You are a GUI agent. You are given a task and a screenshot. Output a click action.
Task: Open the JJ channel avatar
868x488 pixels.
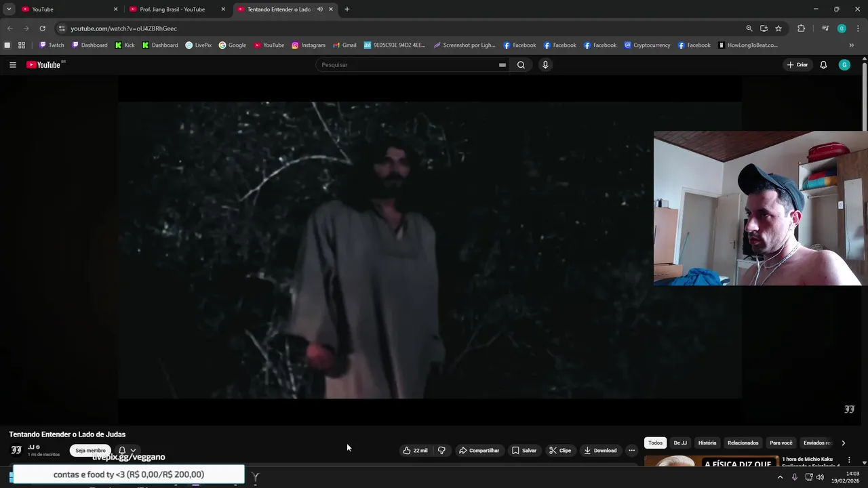point(16,450)
